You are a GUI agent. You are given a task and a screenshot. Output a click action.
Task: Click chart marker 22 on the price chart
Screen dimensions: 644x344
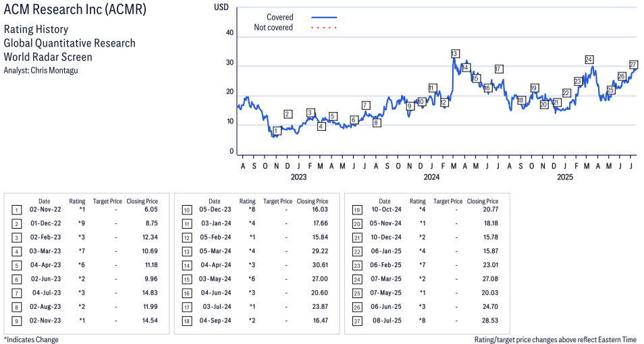pos(566,93)
